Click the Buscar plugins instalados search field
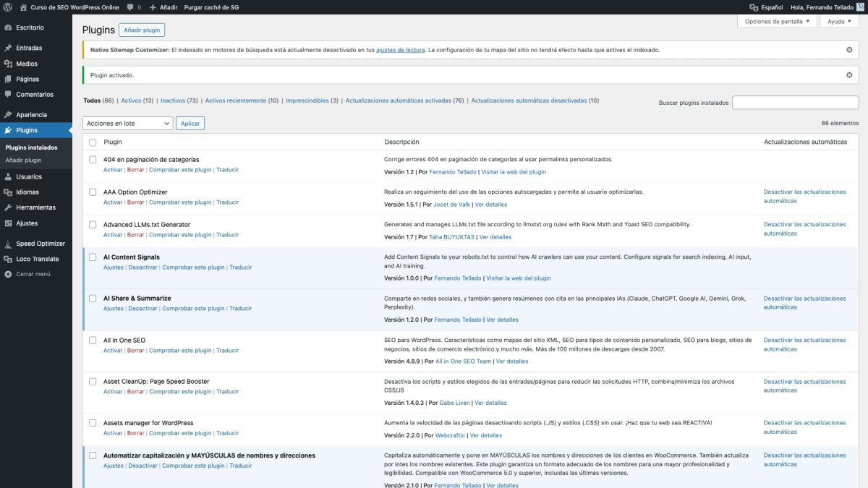 [x=795, y=101]
